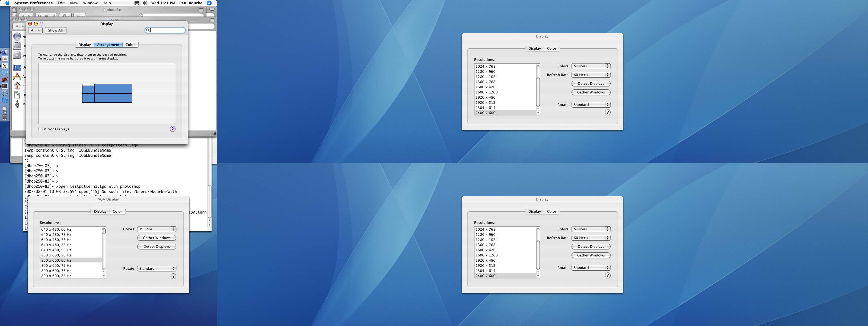Viewport: 868px width, 326px height.
Task: Select 800 x 600, 85 Hz resolution
Action: [71, 276]
